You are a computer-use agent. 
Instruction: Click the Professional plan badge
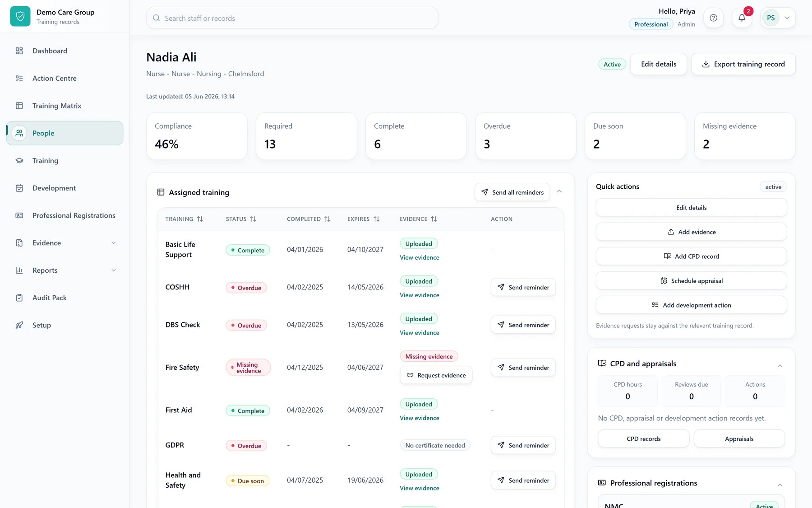(x=651, y=24)
